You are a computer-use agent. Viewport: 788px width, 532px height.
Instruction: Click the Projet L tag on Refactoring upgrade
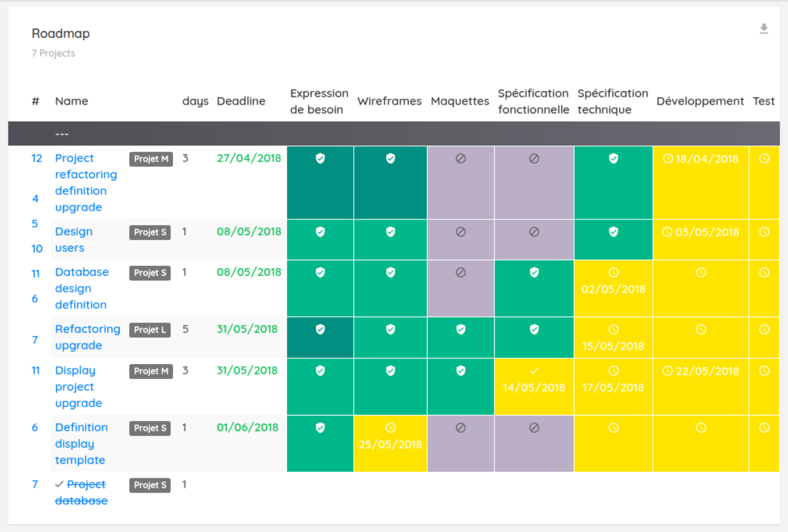coord(150,330)
